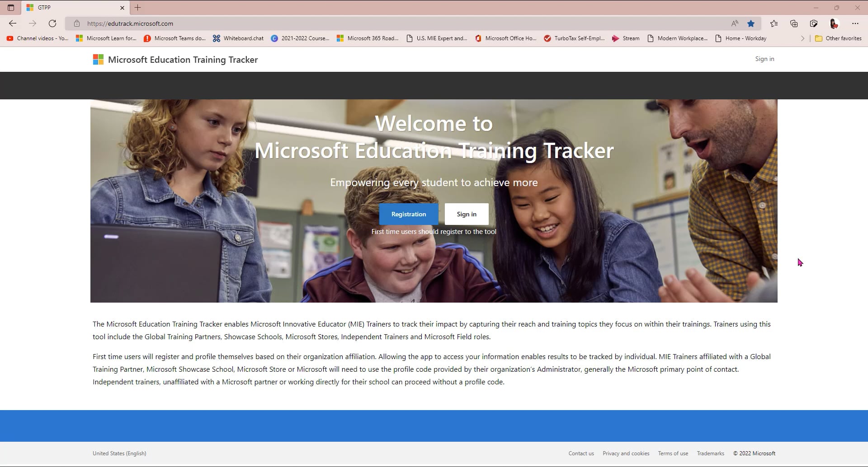Refresh the edutrack.microsoft.com page
Screen dimensions: 868x467
coord(52,23)
